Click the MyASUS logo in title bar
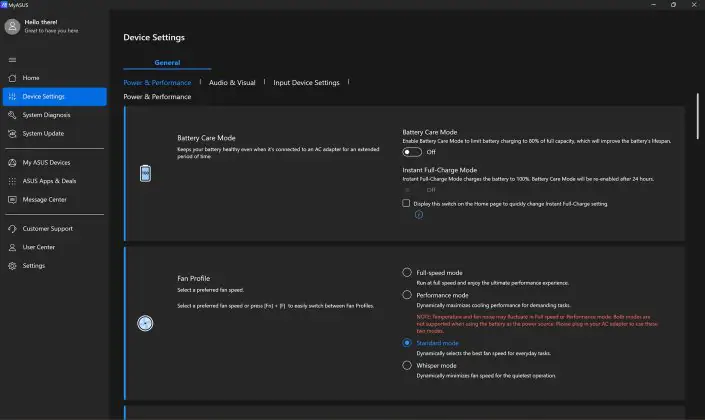Viewport: 705px width, 420px height. tap(4, 4)
